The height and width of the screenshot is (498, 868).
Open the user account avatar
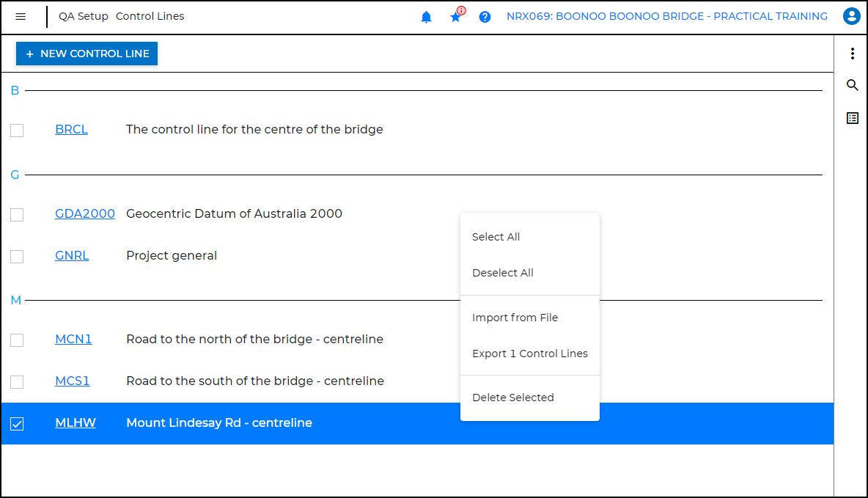[851, 16]
